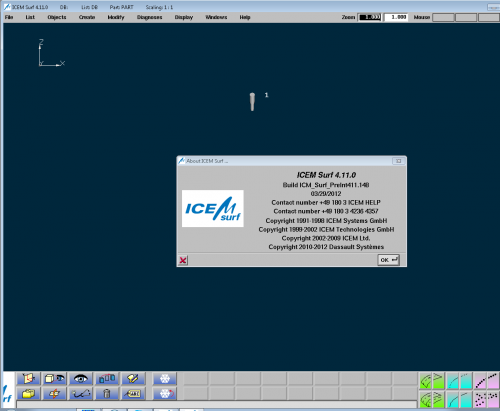
Task: Click the trash can delete icon
Action: pos(107,394)
